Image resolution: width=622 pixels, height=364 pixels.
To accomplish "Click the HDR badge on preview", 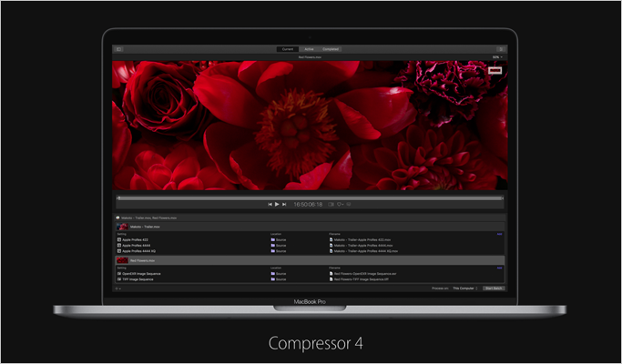I will click(x=495, y=70).
